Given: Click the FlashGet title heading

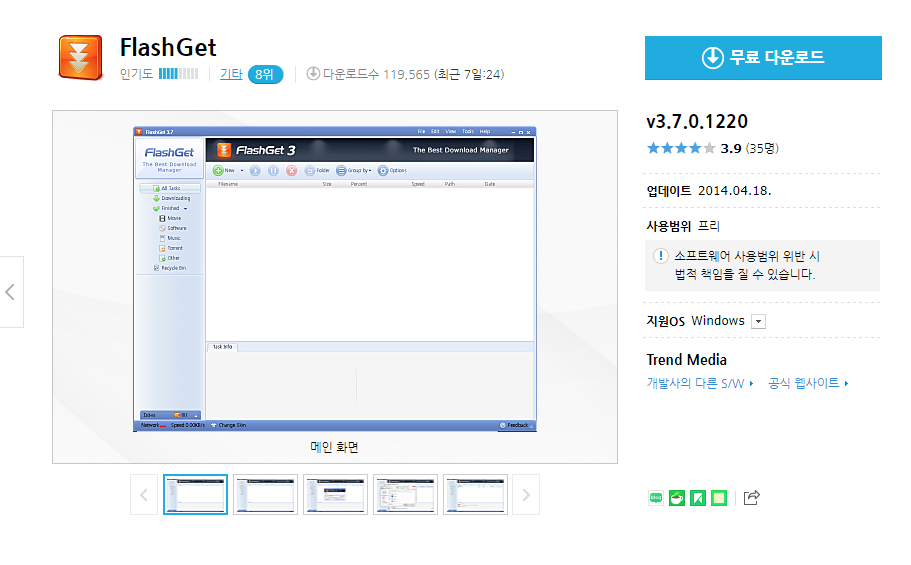Looking at the screenshot, I should click(x=168, y=48).
